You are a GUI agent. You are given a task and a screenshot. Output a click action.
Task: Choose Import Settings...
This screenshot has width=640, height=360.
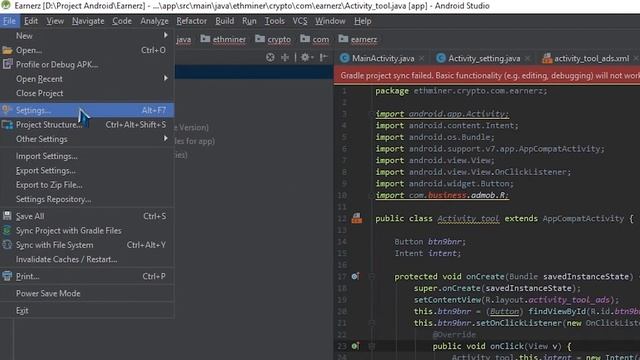pyautogui.click(x=87, y=156)
